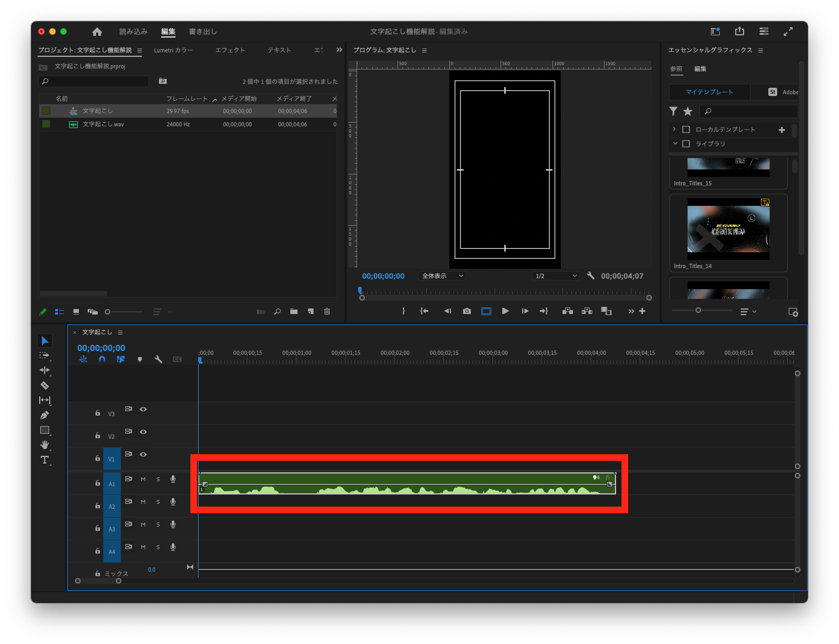Screen dimensions: 839x644
Task: Mute the A1 audio track
Action: pyautogui.click(x=143, y=479)
